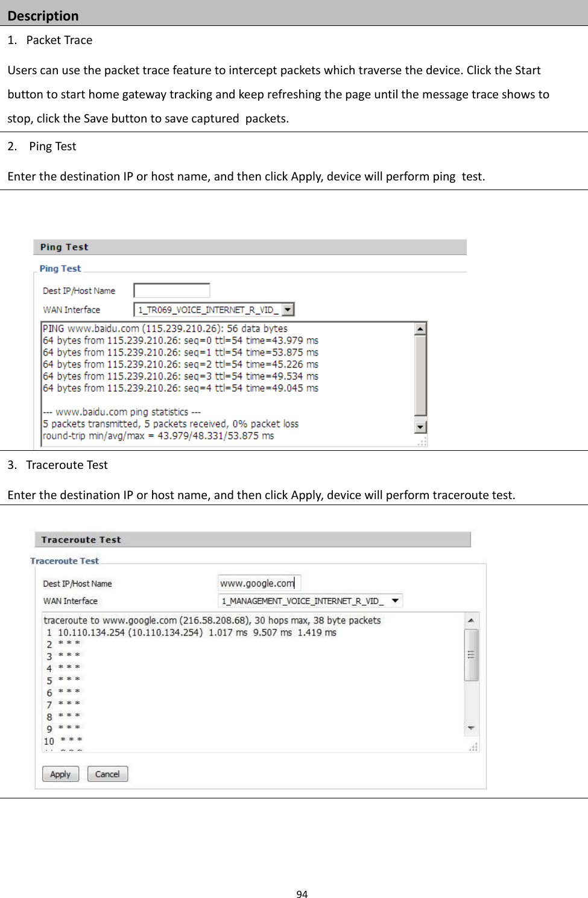Open the WAN Interface dropdown showing 1_MANAGEMENT_VOICE_INTERNET_R_VID_
Viewport: 588px width, 898px height.
click(x=395, y=600)
